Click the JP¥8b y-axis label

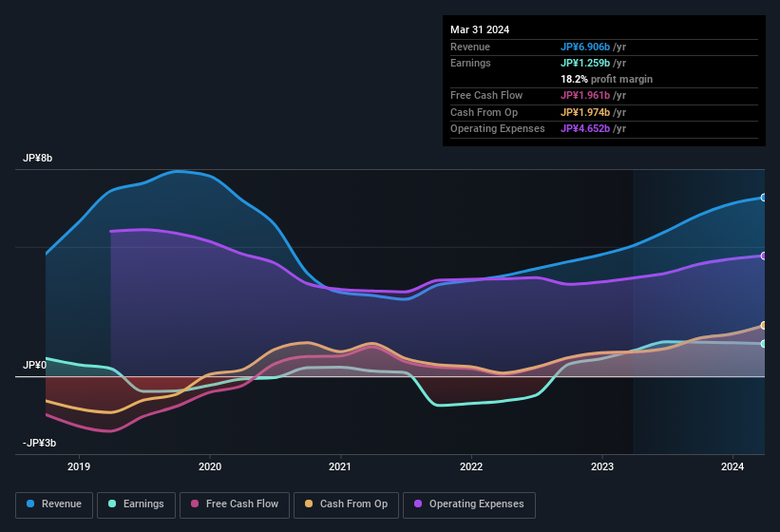click(x=37, y=158)
